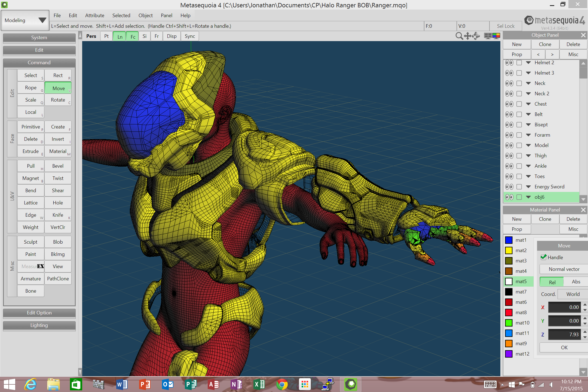Collapse the Neck 2 object triangle
588x392 pixels.
click(528, 94)
